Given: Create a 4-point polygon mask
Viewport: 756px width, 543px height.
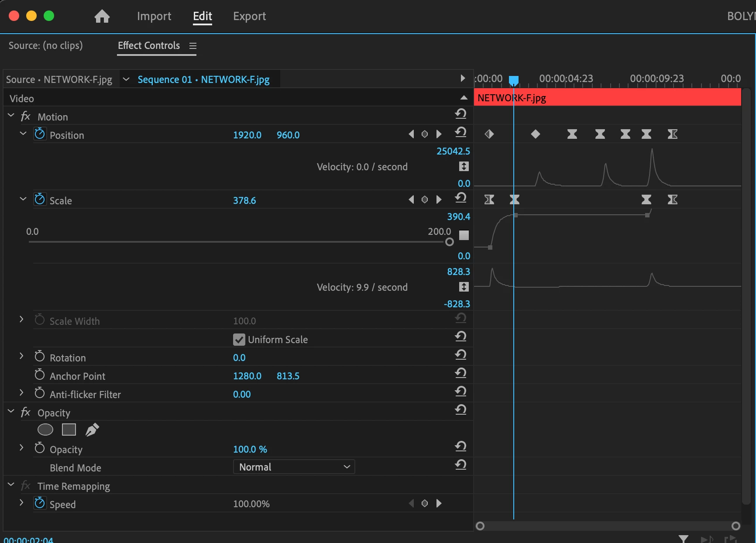Looking at the screenshot, I should (x=69, y=430).
